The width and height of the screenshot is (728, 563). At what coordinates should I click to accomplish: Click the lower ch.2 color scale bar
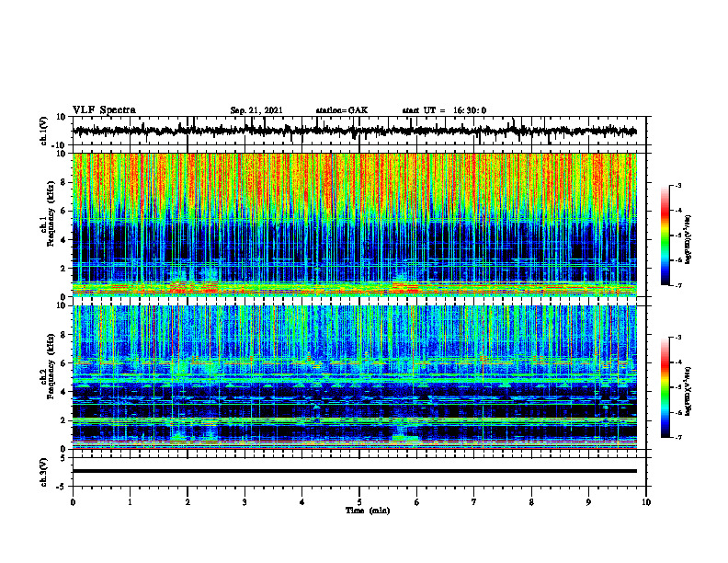coord(665,387)
